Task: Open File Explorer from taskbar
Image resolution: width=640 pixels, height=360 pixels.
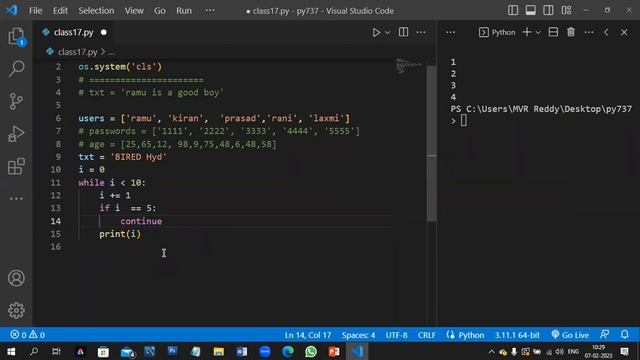Action: [x=219, y=351]
